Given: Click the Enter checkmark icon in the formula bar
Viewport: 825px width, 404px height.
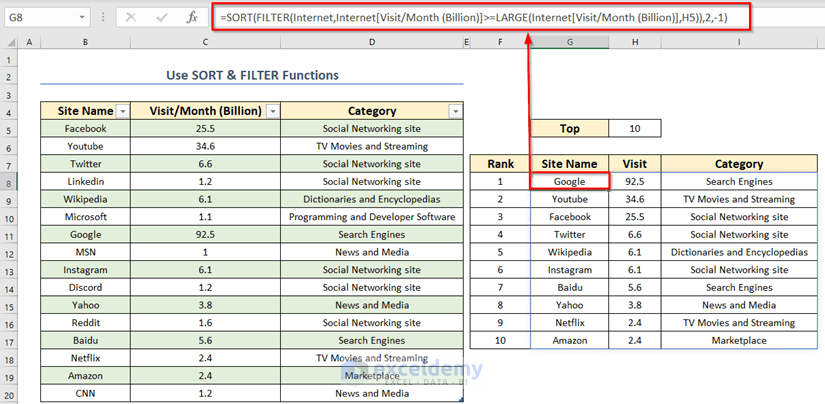Looking at the screenshot, I should click(x=162, y=17).
